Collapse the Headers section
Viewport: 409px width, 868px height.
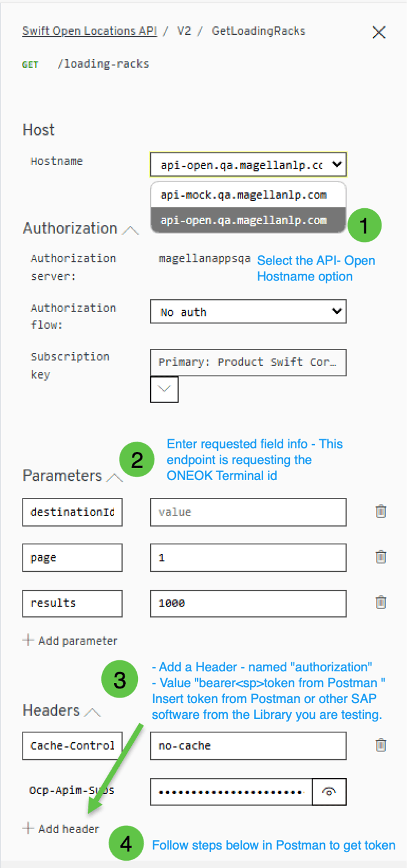(92, 712)
